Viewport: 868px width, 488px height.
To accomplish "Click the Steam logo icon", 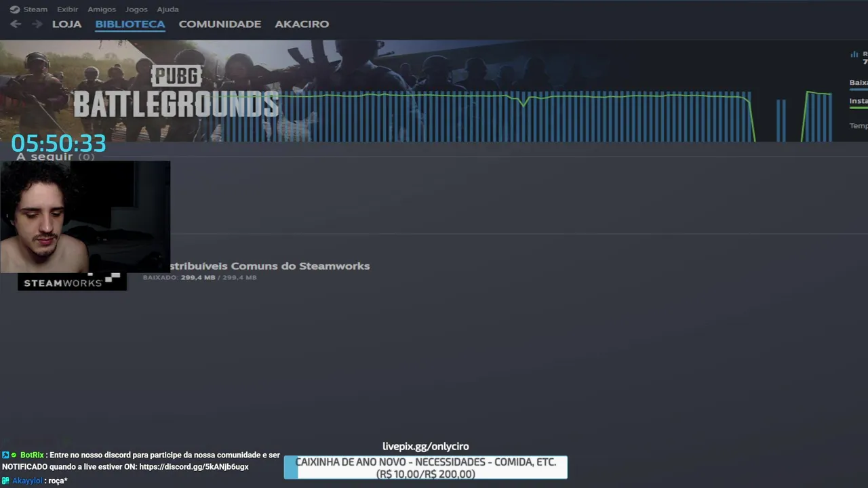I will click(15, 9).
